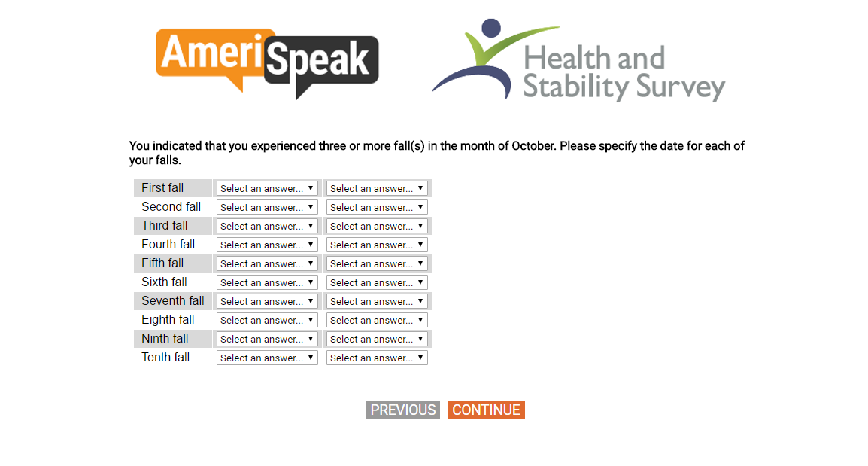Expand the second Third fall dropdown
This screenshot has width=868, height=466.
[377, 226]
